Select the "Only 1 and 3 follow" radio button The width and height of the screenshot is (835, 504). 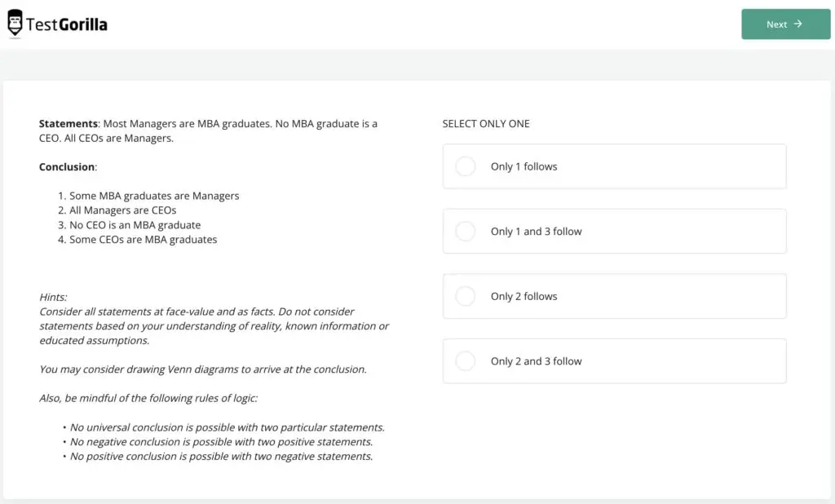point(465,231)
